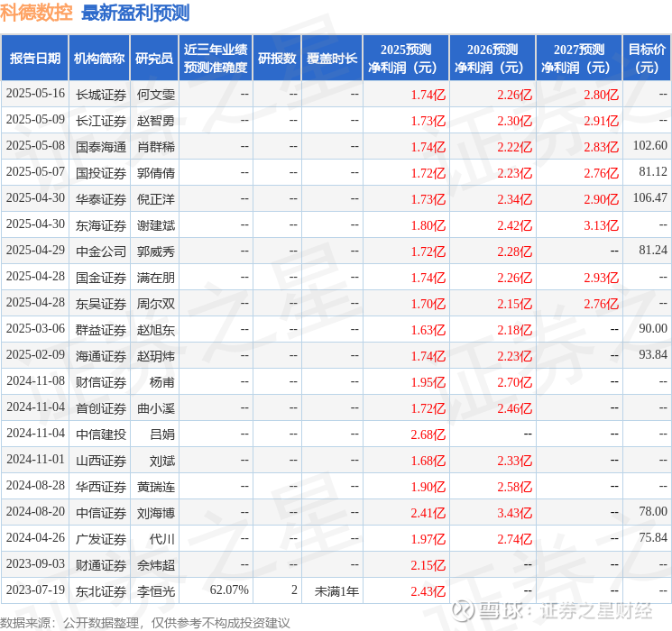672x631 pixels.
Task: Click the 科德数控 title text
Action: 36,13
